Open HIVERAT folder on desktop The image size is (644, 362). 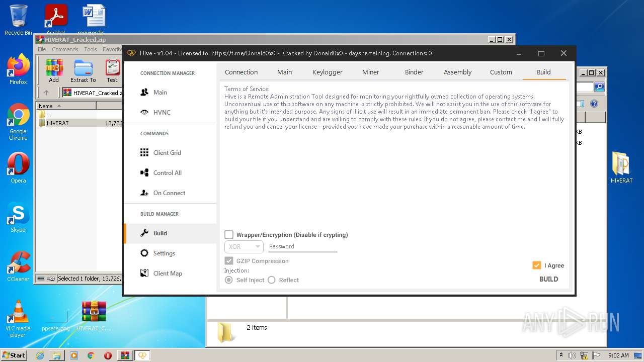(x=622, y=168)
